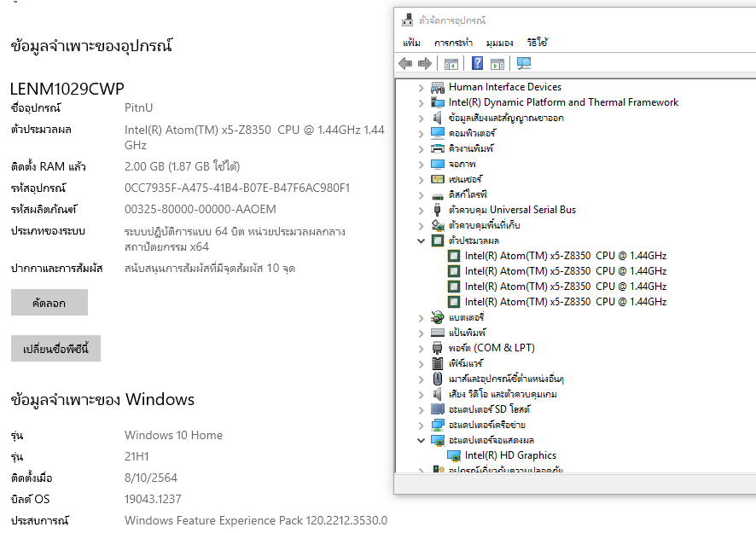Expand the Universal Serial Bus controllers node
Viewport: 756px width, 533px height.
[421, 211]
